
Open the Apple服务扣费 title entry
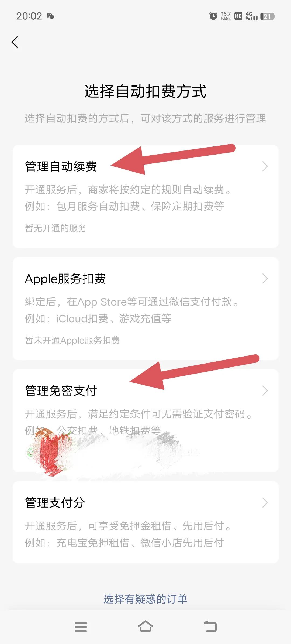[x=65, y=279]
